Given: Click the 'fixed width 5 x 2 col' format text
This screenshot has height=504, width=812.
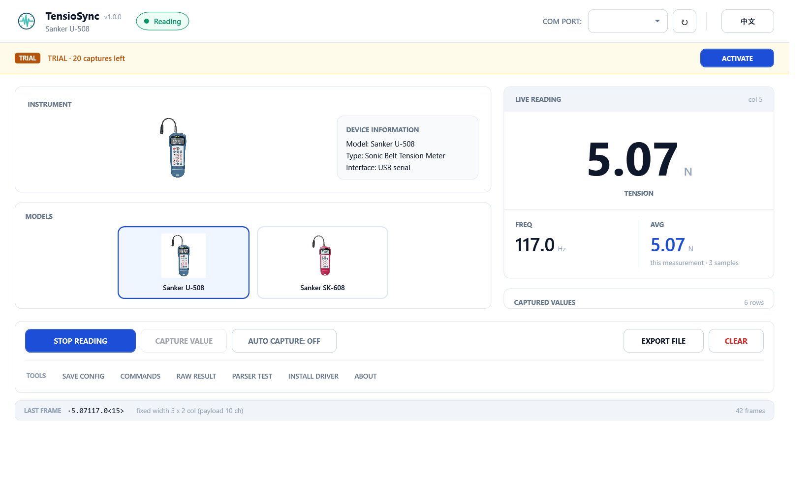Looking at the screenshot, I should pyautogui.click(x=190, y=411).
